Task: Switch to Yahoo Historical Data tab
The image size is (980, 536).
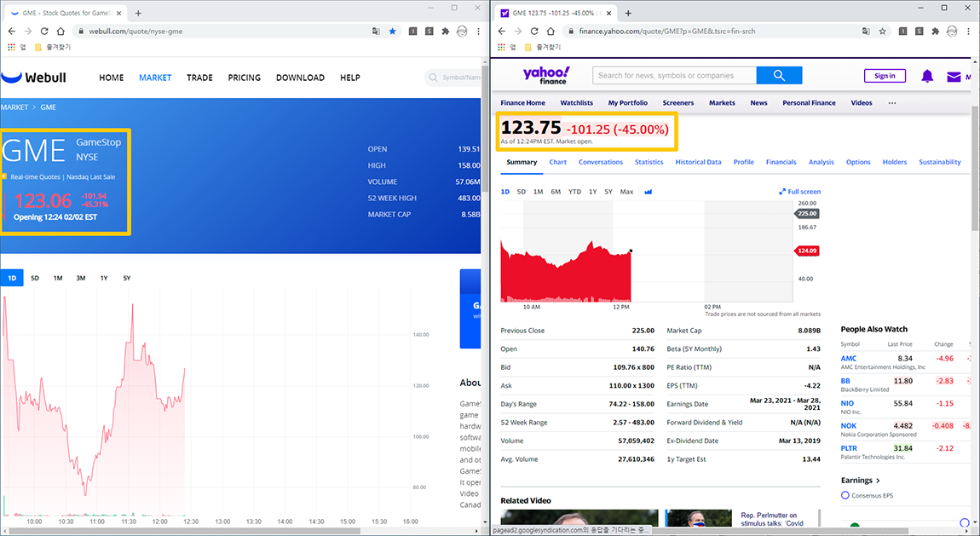Action: pyautogui.click(x=698, y=163)
